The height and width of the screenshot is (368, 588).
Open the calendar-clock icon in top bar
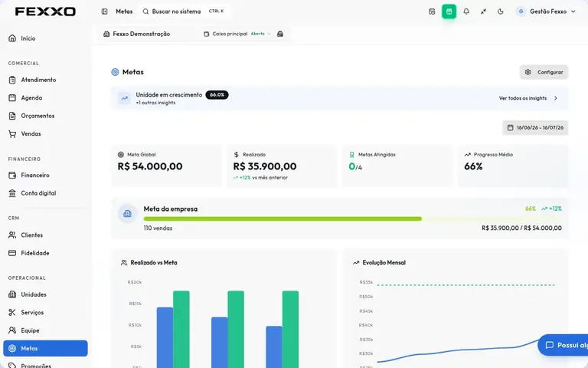tap(432, 11)
